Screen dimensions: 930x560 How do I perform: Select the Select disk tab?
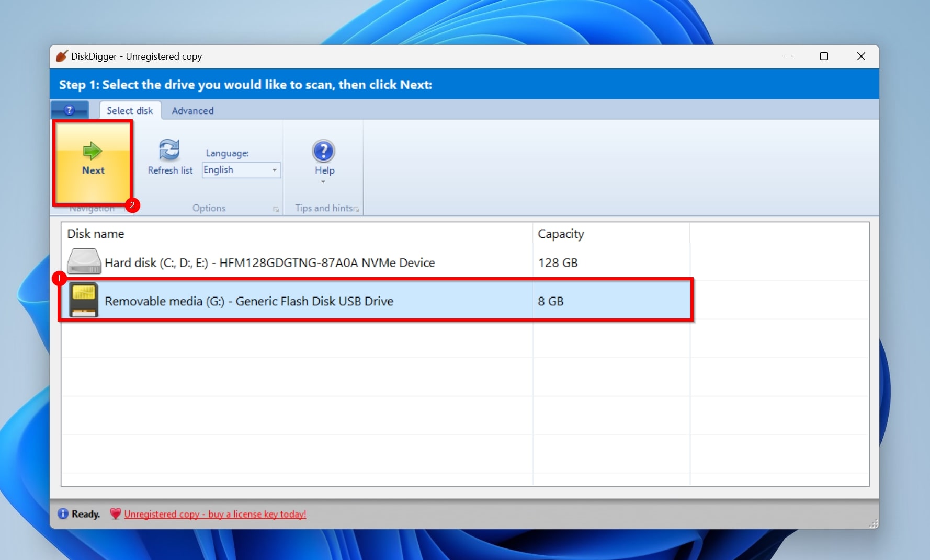[130, 111]
